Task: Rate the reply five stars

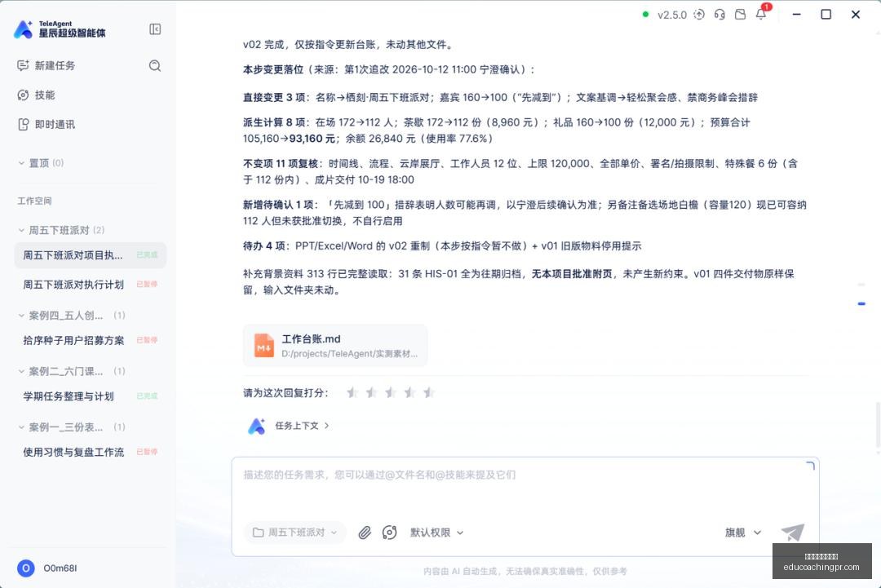Action: (x=428, y=392)
